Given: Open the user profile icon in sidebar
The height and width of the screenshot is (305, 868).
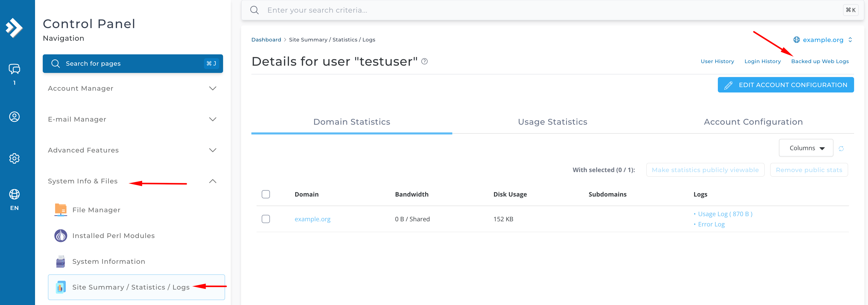Looking at the screenshot, I should pos(14,117).
